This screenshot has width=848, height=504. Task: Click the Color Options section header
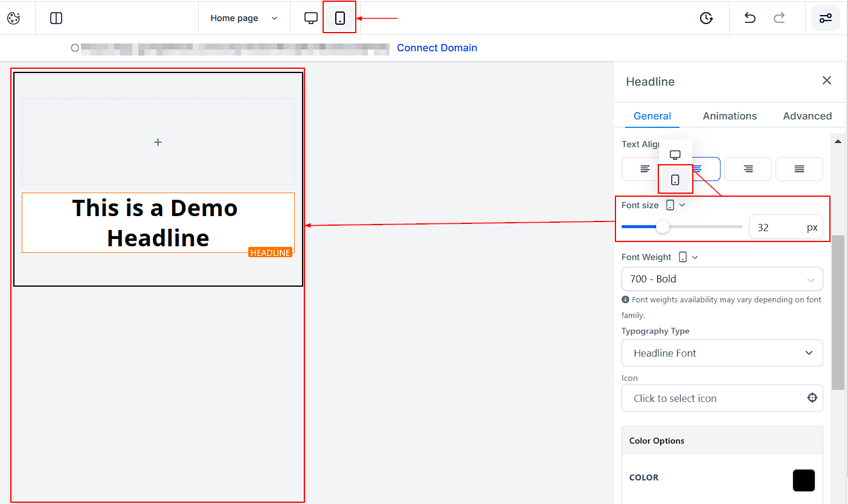click(x=722, y=441)
